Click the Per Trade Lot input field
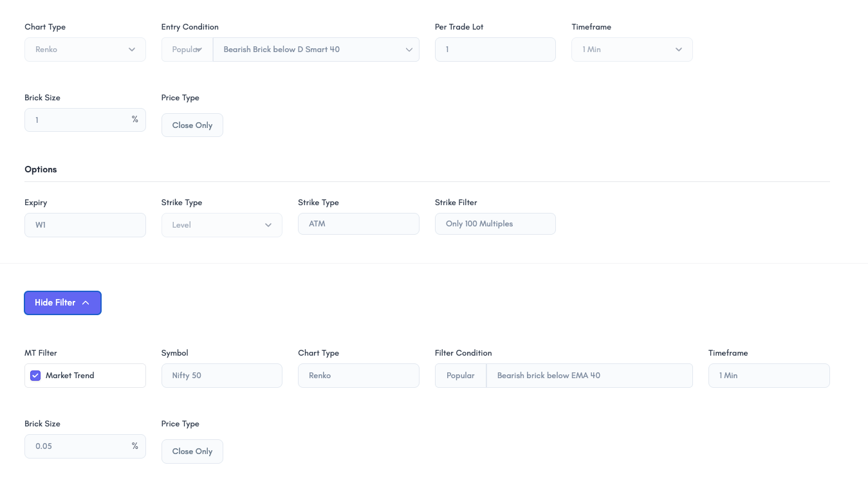Image resolution: width=868 pixels, height=483 pixels. 495,50
